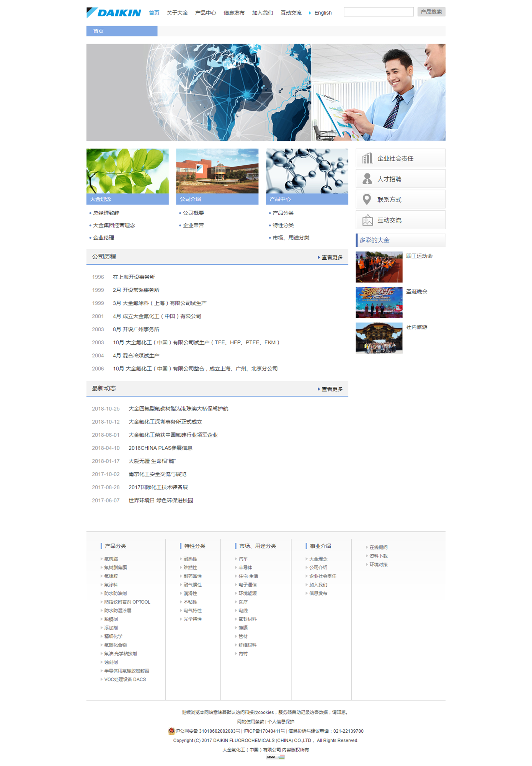This screenshot has height=766, width=532.
Task: Open the 公司介绍 building photo card
Action: click(217, 177)
